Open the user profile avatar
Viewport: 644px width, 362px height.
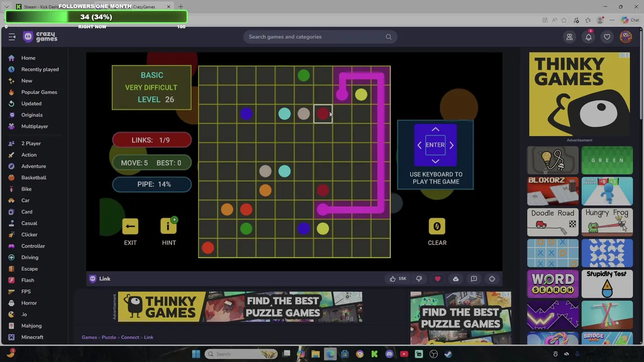(626, 37)
